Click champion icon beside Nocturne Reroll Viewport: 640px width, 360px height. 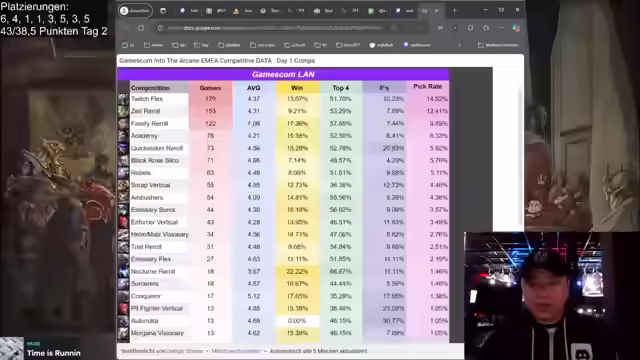point(123,271)
